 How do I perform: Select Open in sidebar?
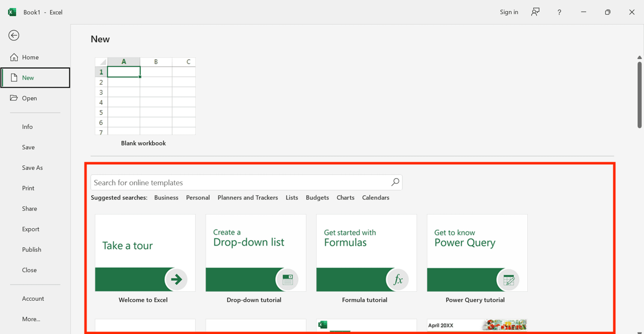coord(35,98)
